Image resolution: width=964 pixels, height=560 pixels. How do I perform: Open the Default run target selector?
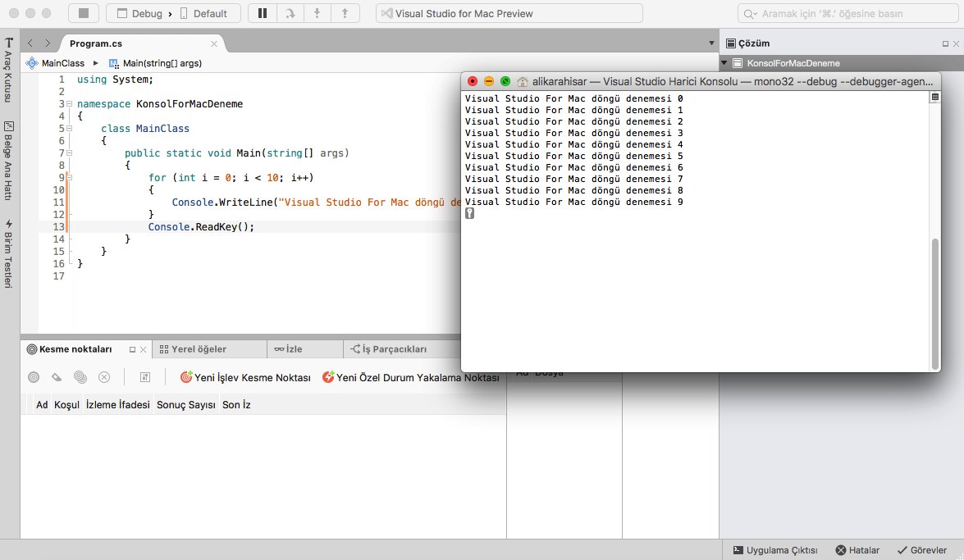[203, 13]
